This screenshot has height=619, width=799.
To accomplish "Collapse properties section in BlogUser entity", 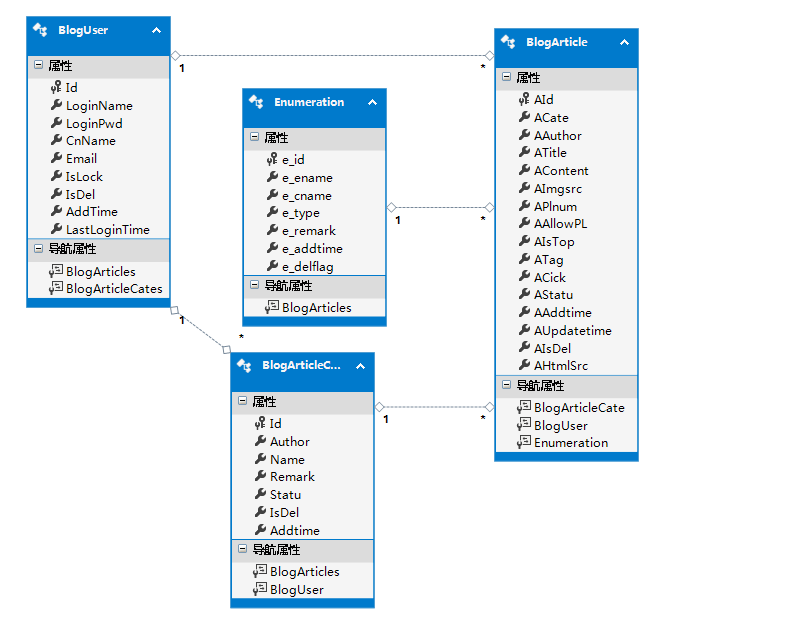I will pos(39,66).
